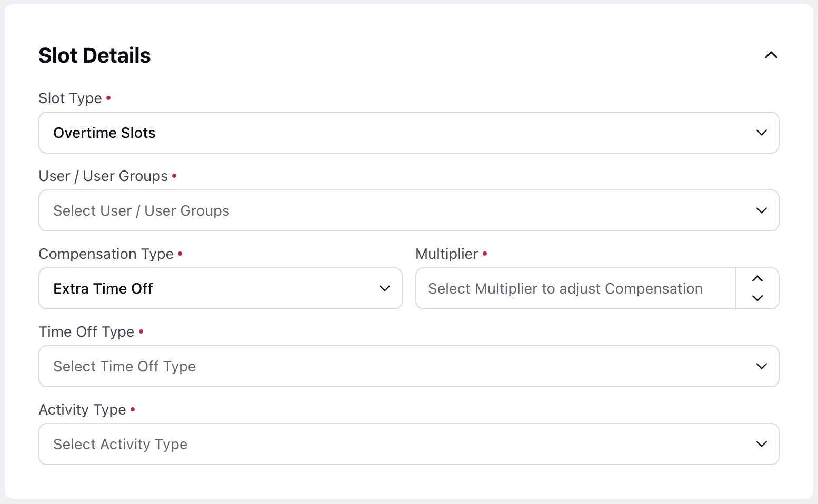Click into the Multiplier input field
This screenshot has width=818, height=504.
pos(575,288)
